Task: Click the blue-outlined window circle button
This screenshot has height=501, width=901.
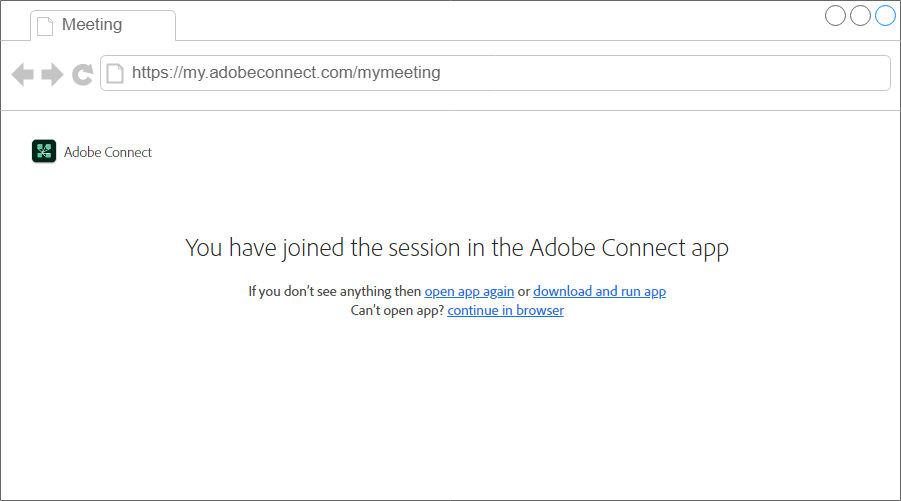Action: click(x=885, y=16)
